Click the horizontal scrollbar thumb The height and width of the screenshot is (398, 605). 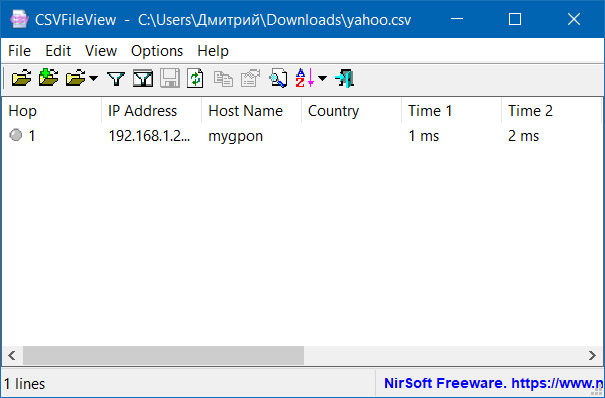click(x=163, y=355)
